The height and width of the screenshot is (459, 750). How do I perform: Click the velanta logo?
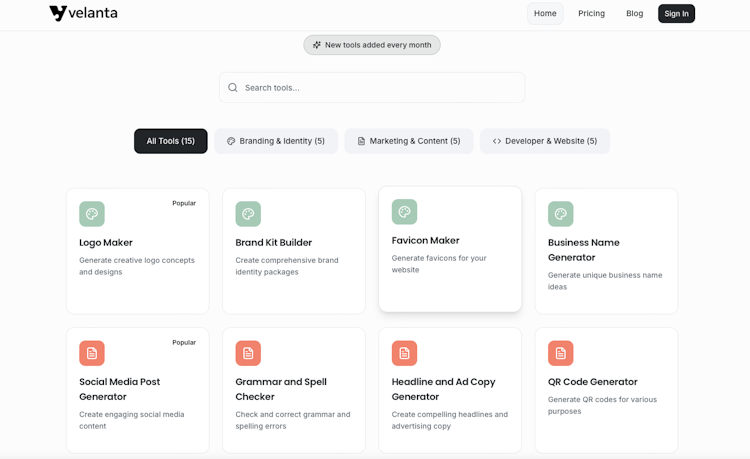point(83,13)
